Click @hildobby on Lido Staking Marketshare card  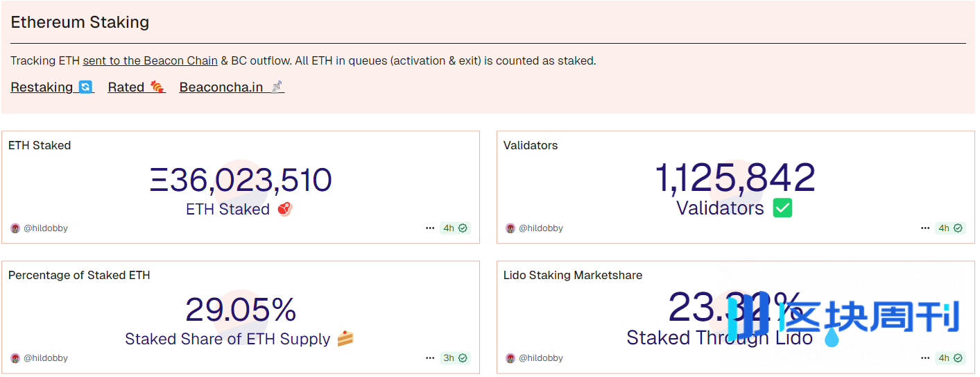541,358
